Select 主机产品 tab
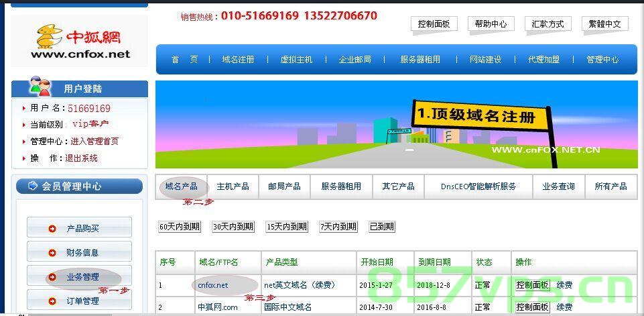This screenshot has height=316, width=644. click(x=233, y=187)
